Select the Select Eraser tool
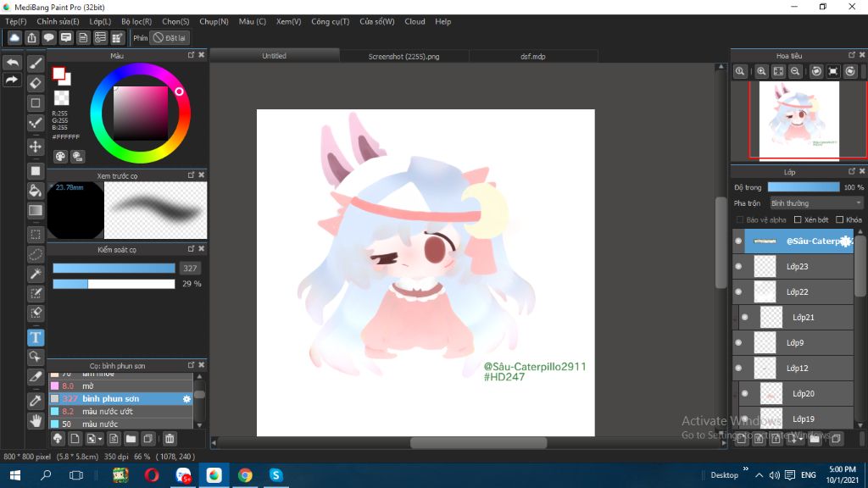 pyautogui.click(x=36, y=313)
